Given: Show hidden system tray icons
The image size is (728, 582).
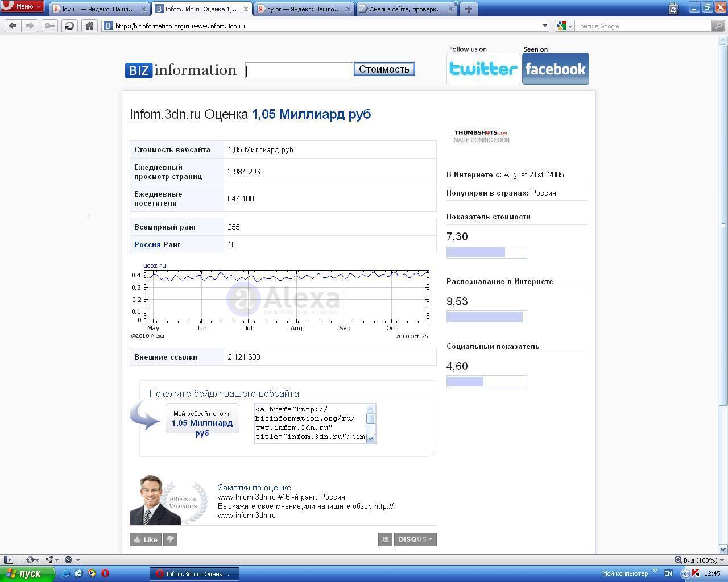Looking at the screenshot, I should pyautogui.click(x=685, y=573).
